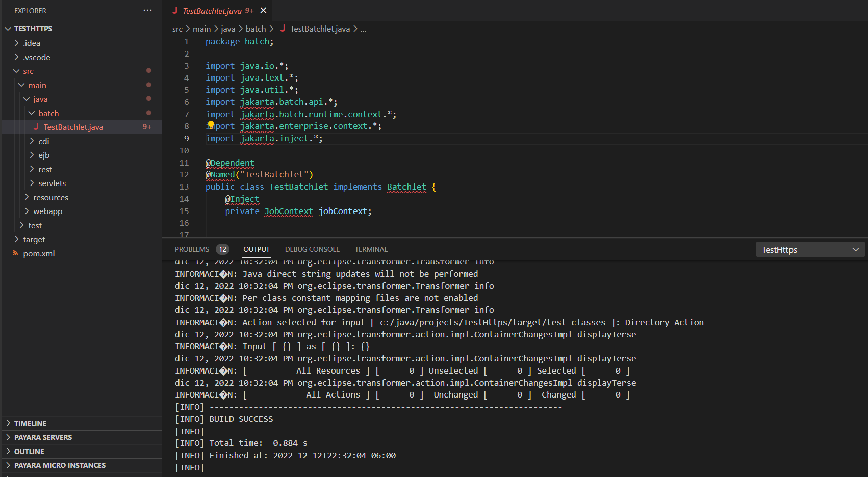Click the breadcrumb ellipsis after TestBatchlet.java
868x477 pixels.
tap(363, 29)
